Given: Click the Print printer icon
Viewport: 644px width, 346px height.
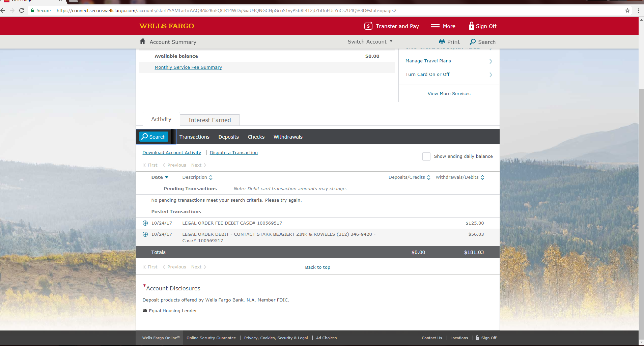Looking at the screenshot, I should 442,42.
